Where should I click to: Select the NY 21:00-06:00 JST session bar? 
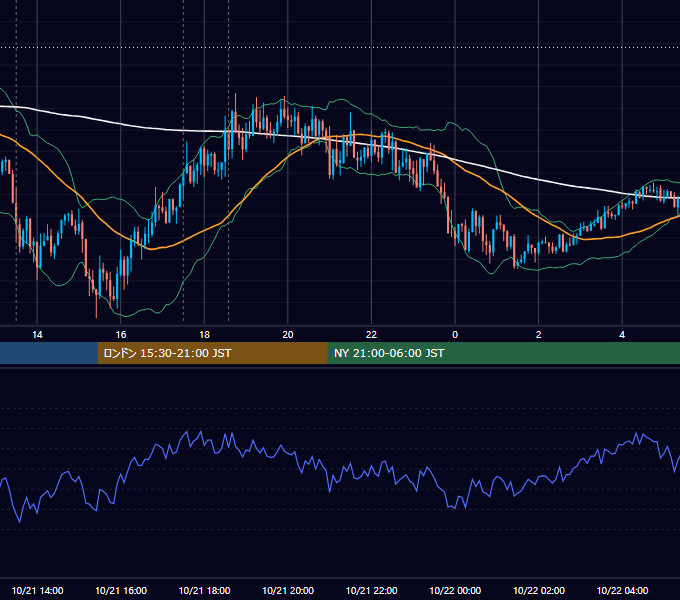click(503, 353)
